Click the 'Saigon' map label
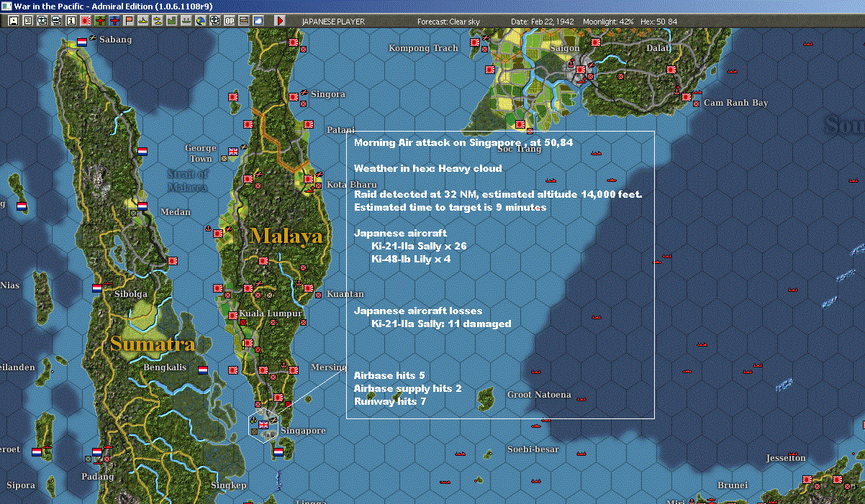Viewport: 865px width, 504px height. pos(564,48)
